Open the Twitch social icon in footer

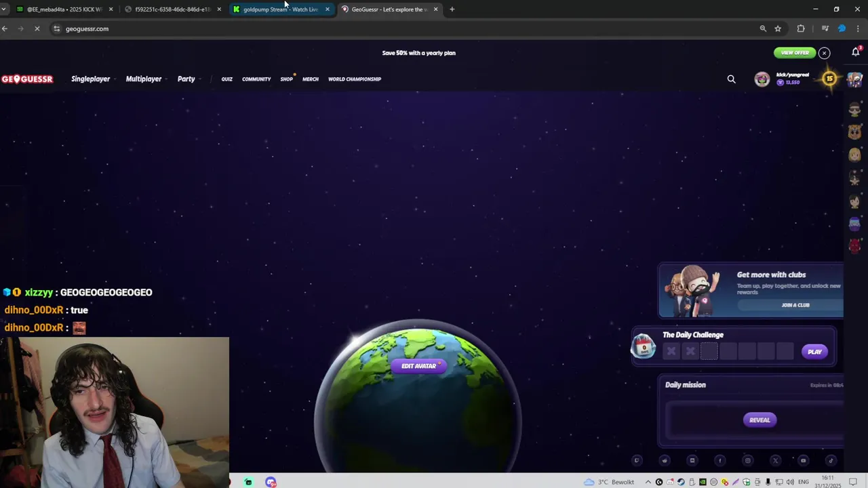pos(637,461)
